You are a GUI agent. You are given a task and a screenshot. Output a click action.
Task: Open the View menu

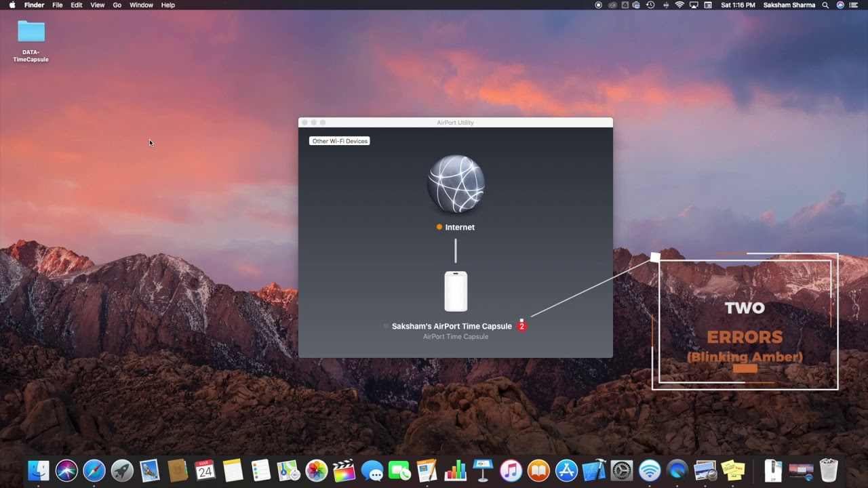coord(98,5)
